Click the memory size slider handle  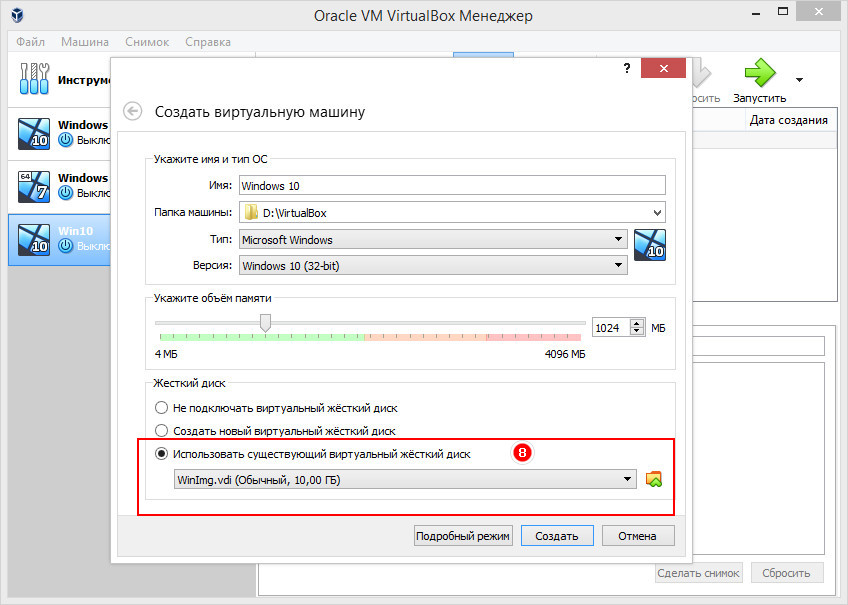[x=265, y=322]
